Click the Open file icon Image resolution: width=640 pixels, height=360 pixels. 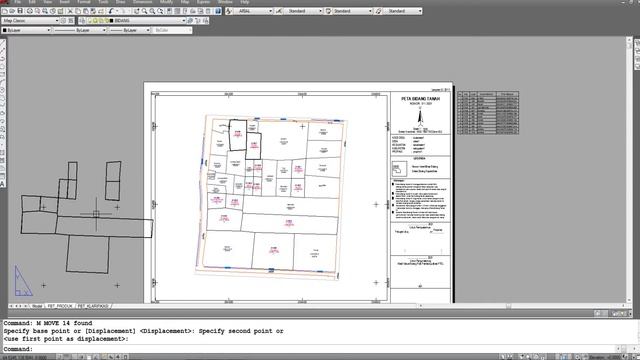tap(12, 11)
